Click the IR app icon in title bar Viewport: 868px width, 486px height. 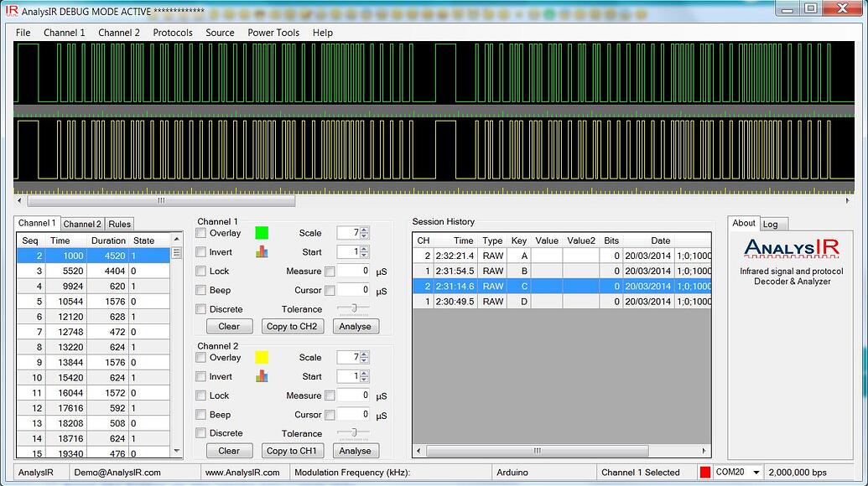point(11,11)
